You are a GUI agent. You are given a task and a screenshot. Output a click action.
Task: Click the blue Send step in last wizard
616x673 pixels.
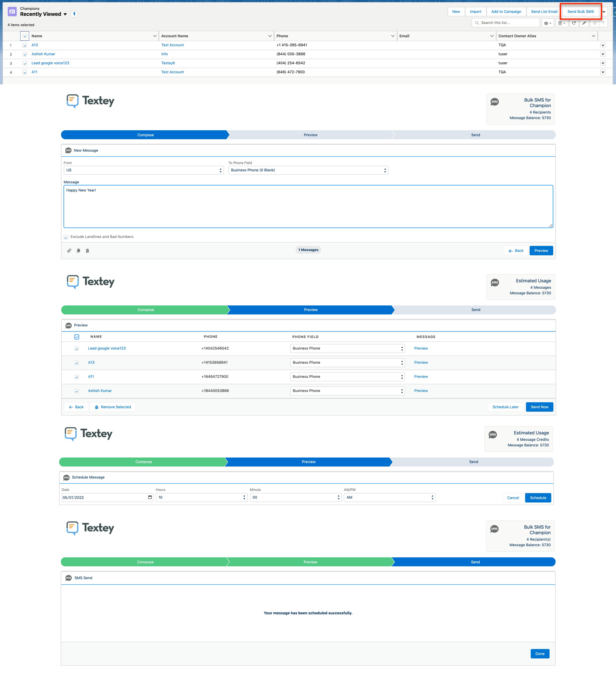[x=475, y=562]
